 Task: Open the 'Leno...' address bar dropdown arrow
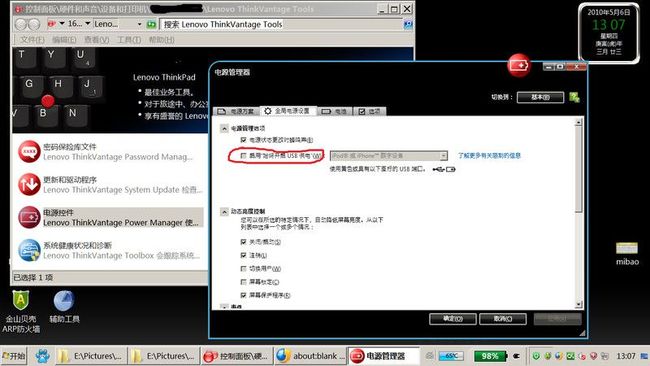pos(139,24)
